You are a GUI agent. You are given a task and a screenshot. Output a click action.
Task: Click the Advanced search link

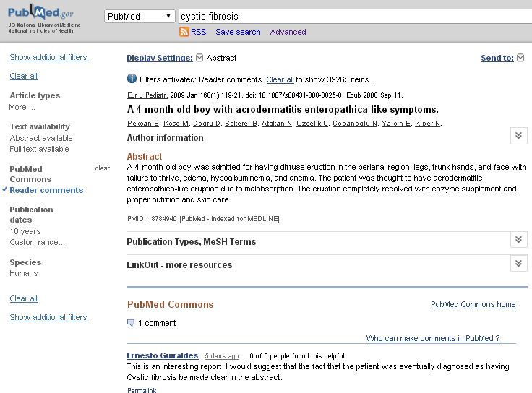288,32
